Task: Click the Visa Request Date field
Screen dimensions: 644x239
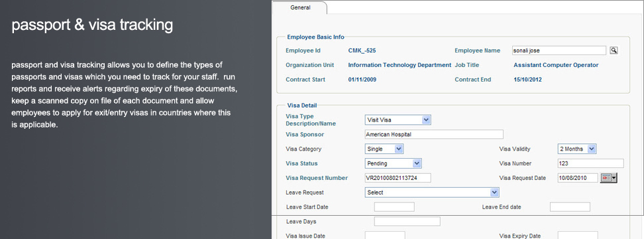Action: tap(578, 178)
